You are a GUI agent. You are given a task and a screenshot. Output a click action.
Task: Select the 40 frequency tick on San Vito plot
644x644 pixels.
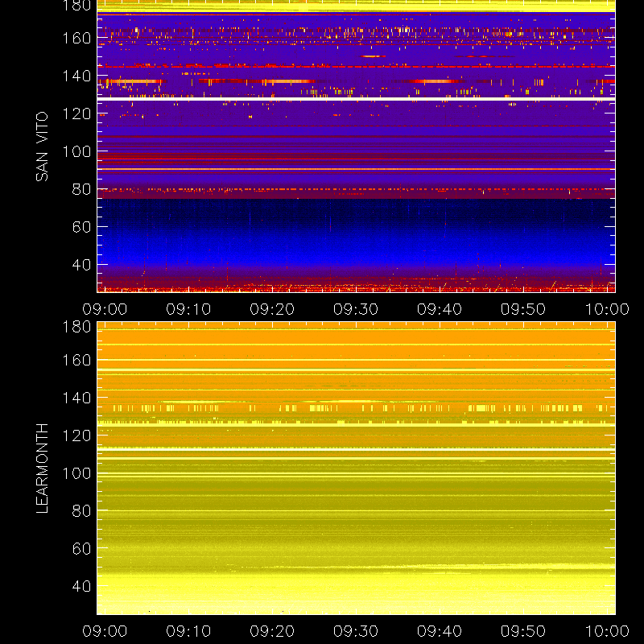[81, 265]
